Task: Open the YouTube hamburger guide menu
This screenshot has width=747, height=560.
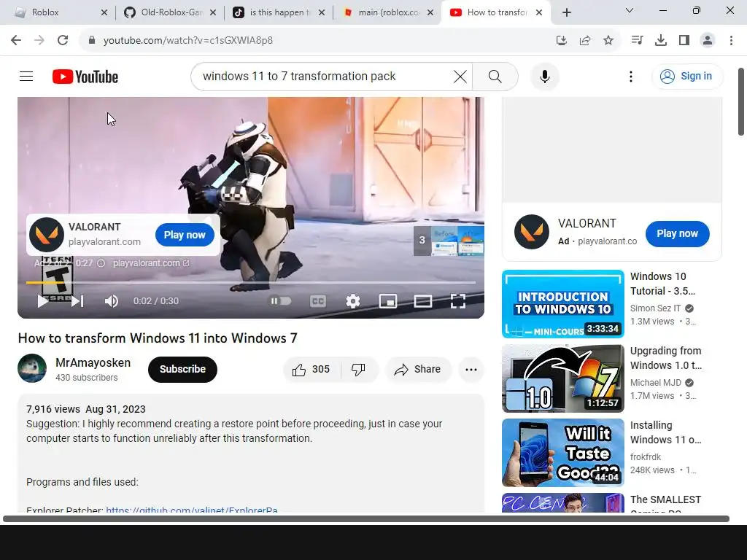Action: 26,76
